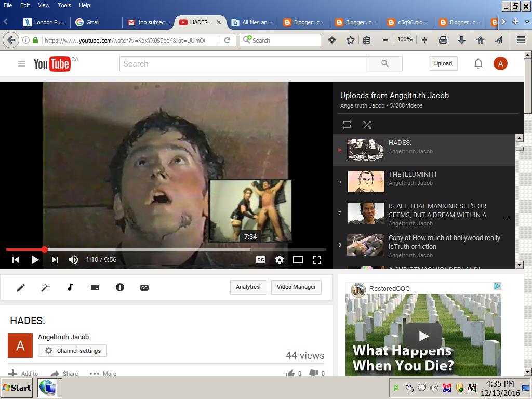Image resolution: width=532 pixels, height=399 pixels.
Task: Select THE ILLUMINITI playlist video
Action: (x=424, y=181)
